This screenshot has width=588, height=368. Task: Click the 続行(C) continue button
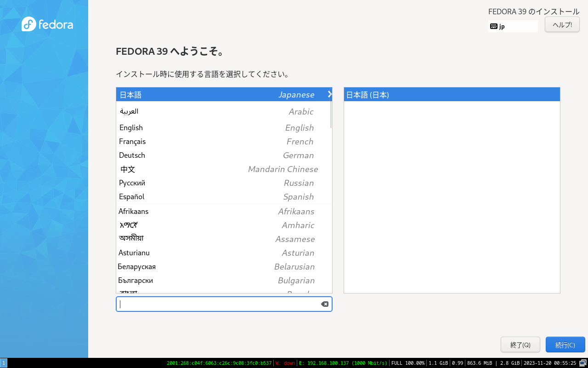point(565,345)
